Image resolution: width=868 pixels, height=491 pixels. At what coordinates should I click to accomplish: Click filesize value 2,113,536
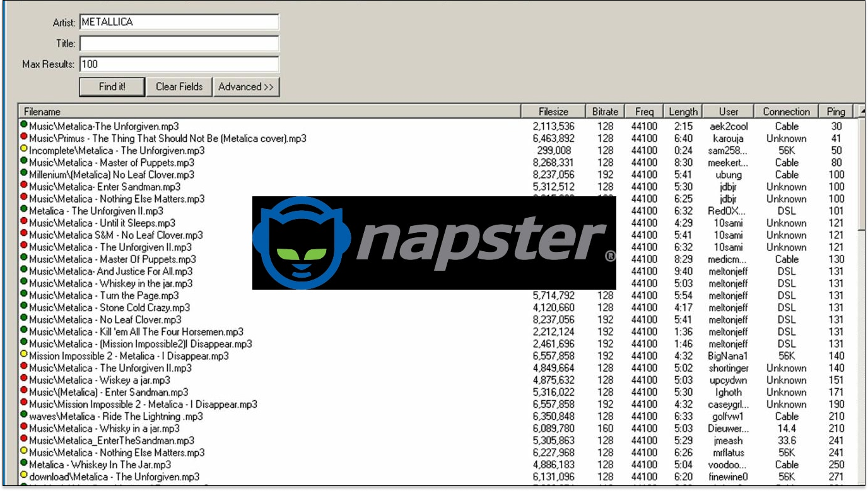click(553, 126)
